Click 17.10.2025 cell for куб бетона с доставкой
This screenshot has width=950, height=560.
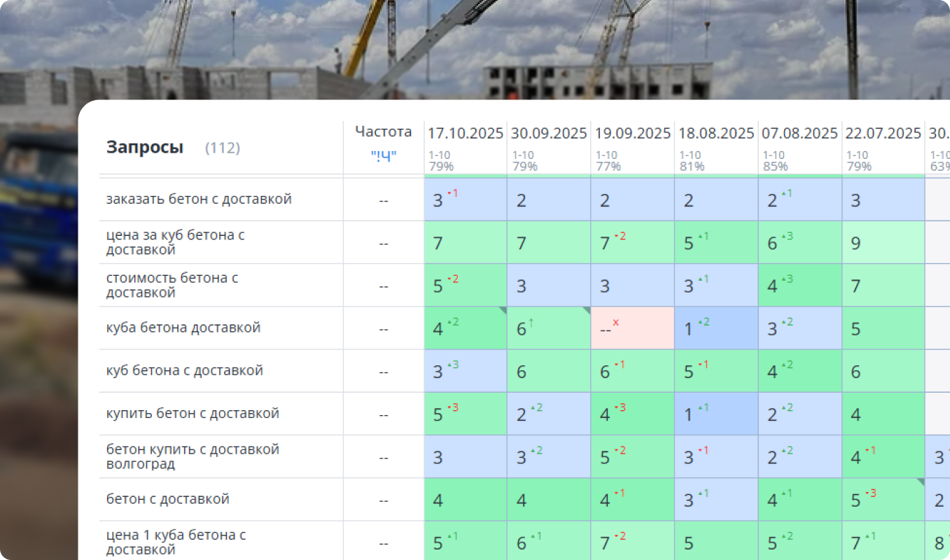pos(466,370)
